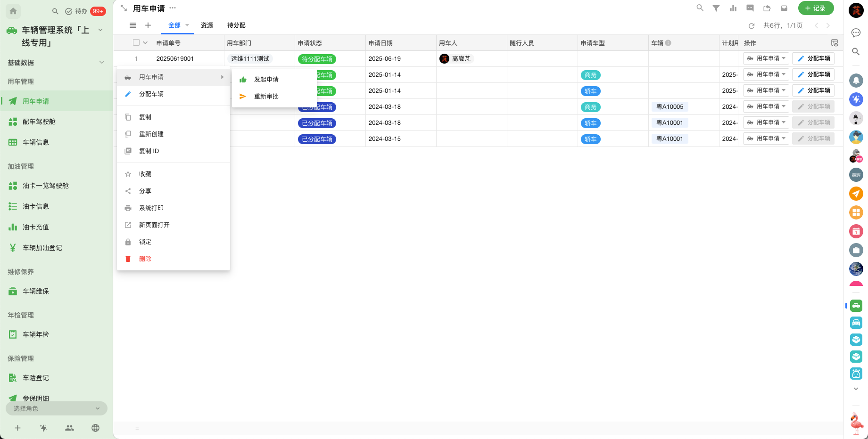
Task: Toggle the select-all checkbox in table header
Action: point(136,42)
